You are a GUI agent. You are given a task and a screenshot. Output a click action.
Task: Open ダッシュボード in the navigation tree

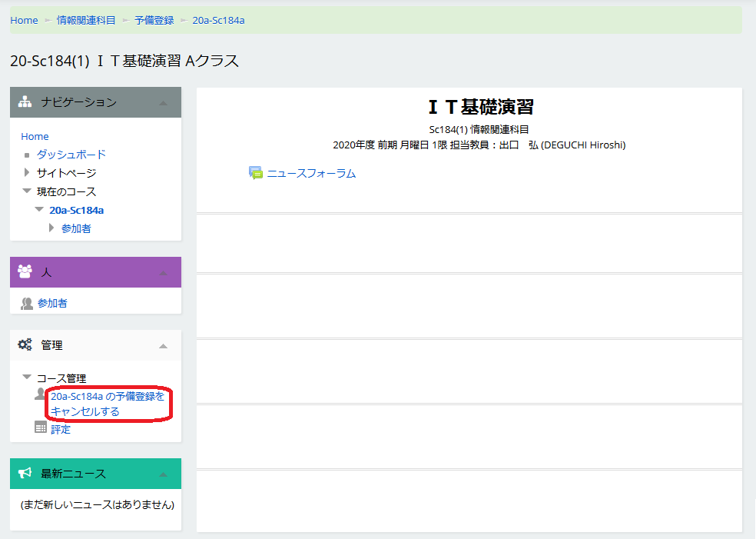click(x=71, y=155)
